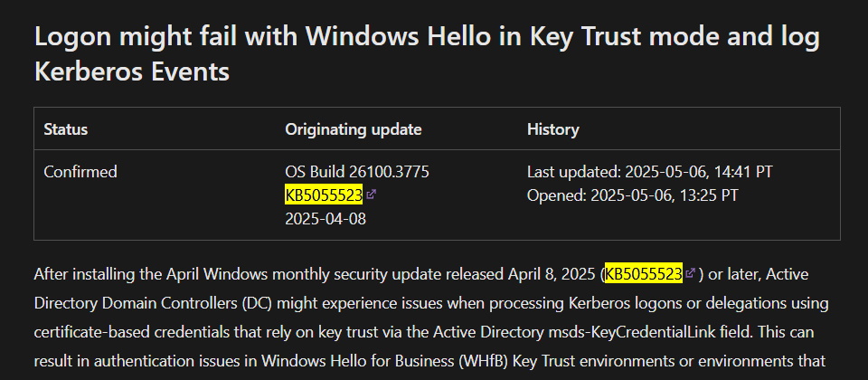
Task: Click the Last updated 2025-05-06 timestamp
Action: pos(649,172)
